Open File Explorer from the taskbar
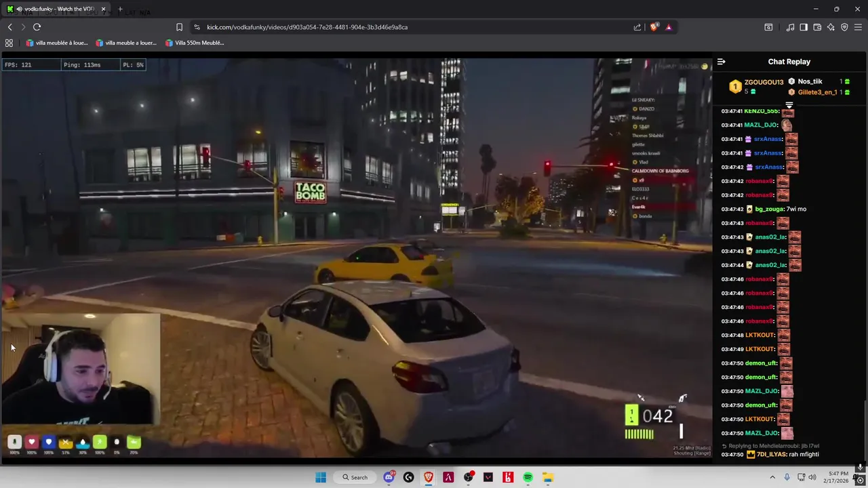The width and height of the screenshot is (868, 488). coord(547,477)
